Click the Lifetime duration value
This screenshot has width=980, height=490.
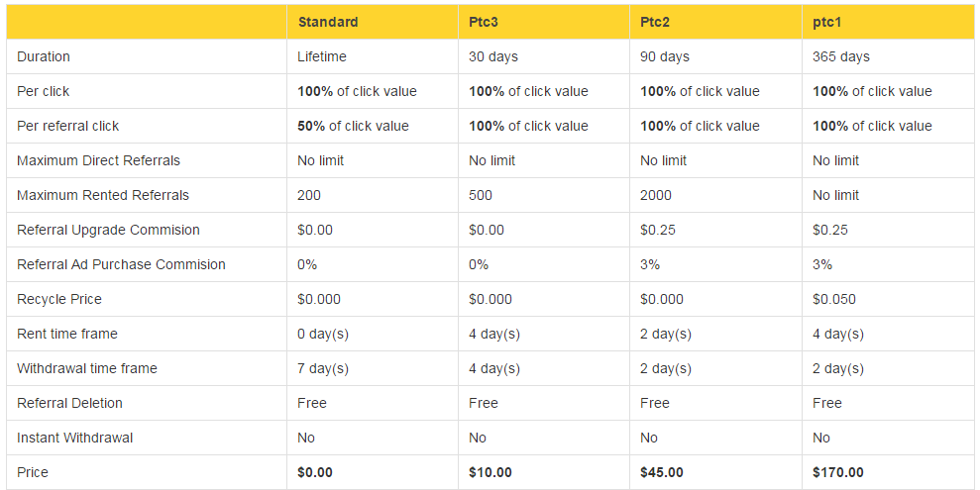(x=322, y=56)
